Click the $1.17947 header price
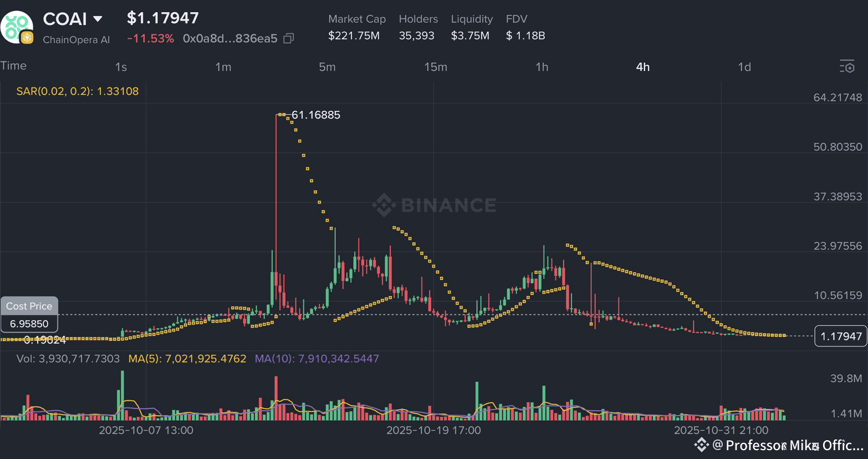Image resolution: width=868 pixels, height=459 pixels. coord(163,18)
